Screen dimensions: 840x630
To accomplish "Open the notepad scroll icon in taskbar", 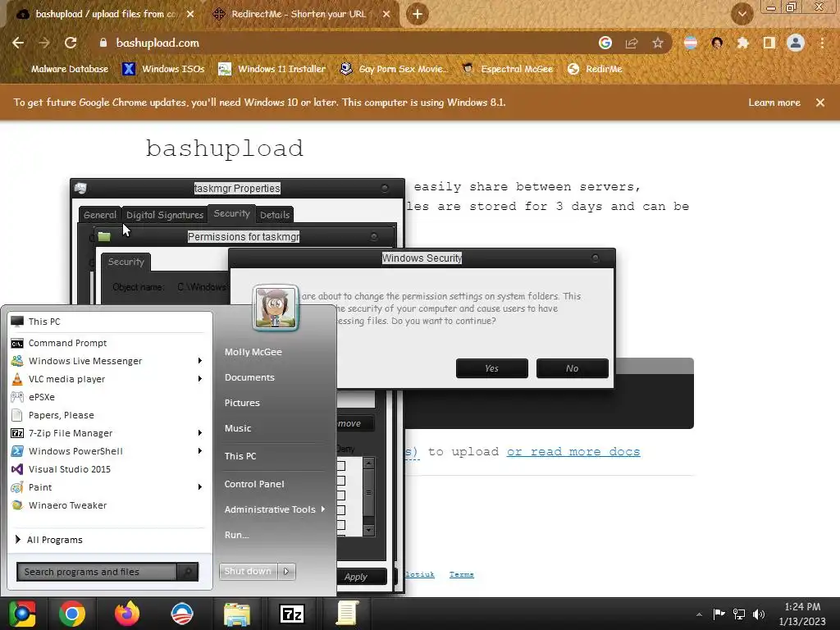I will [347, 614].
